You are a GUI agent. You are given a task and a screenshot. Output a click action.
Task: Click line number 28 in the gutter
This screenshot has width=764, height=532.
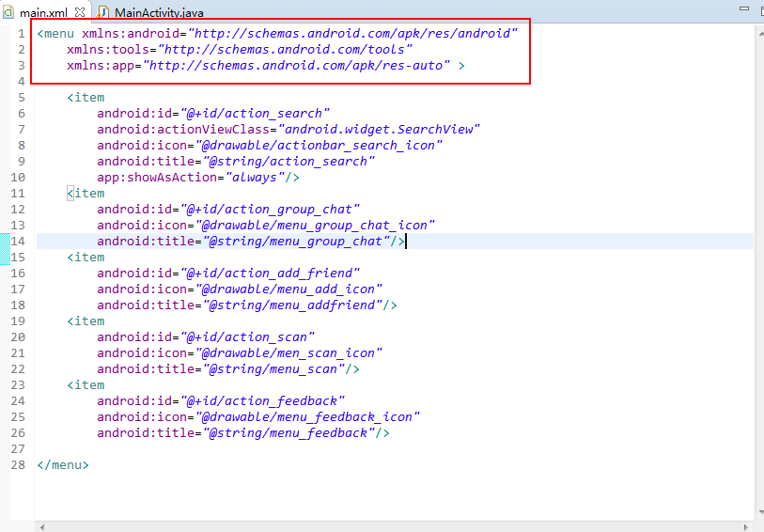pos(18,464)
